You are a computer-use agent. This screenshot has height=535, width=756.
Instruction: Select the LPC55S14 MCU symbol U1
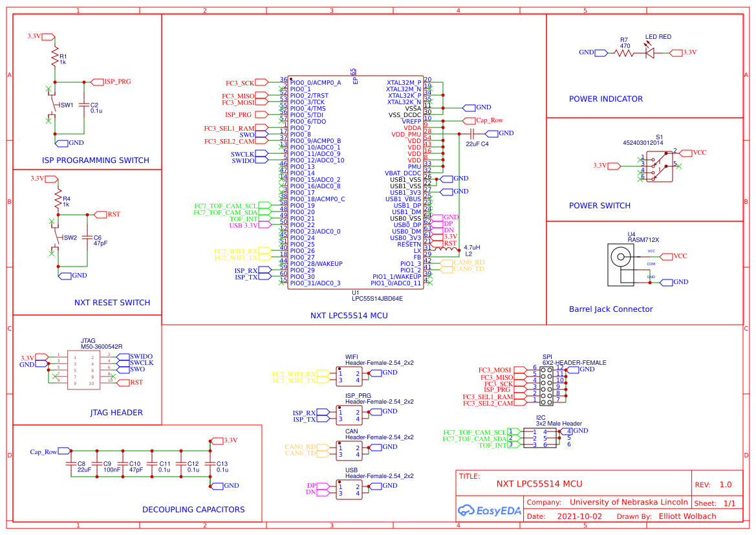point(354,181)
